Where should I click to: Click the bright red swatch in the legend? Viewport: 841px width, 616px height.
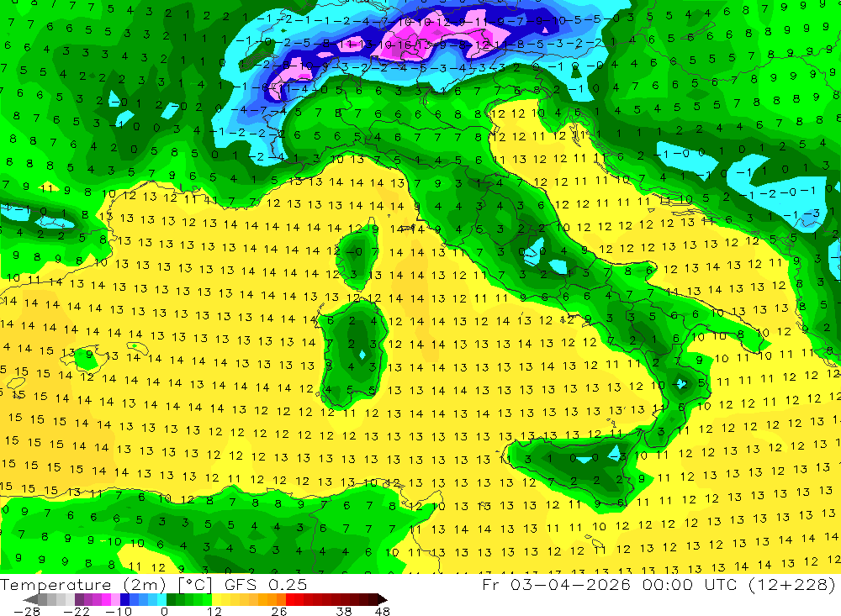click(290, 599)
